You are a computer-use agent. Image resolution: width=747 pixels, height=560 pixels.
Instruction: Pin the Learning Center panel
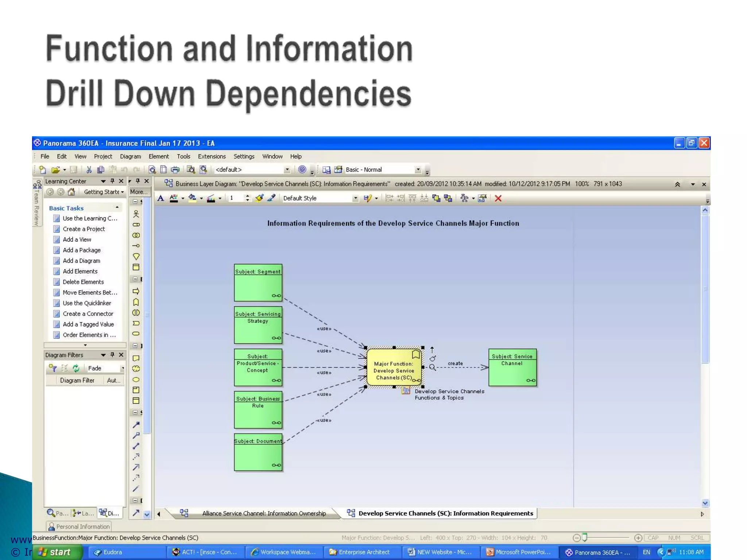point(112,181)
